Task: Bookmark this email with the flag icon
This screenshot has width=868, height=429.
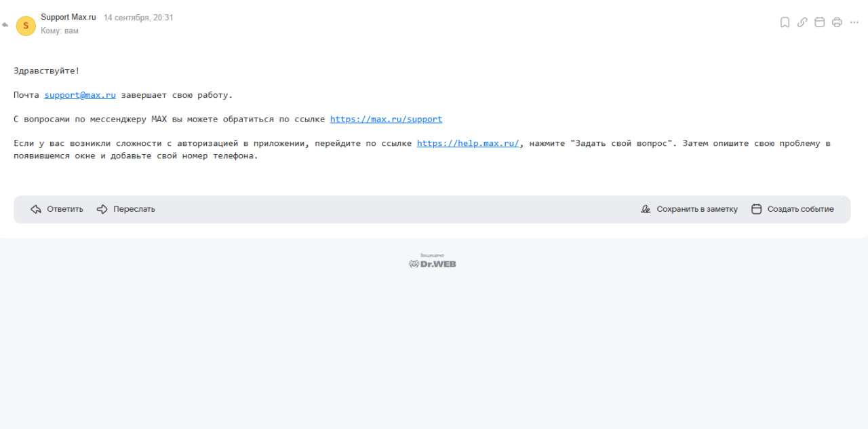Action: point(785,22)
